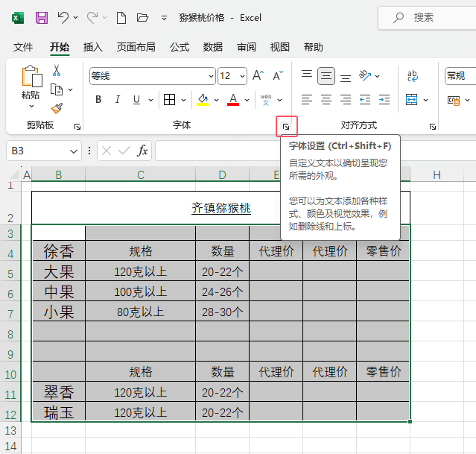Toggle Middle Align

pyautogui.click(x=326, y=76)
